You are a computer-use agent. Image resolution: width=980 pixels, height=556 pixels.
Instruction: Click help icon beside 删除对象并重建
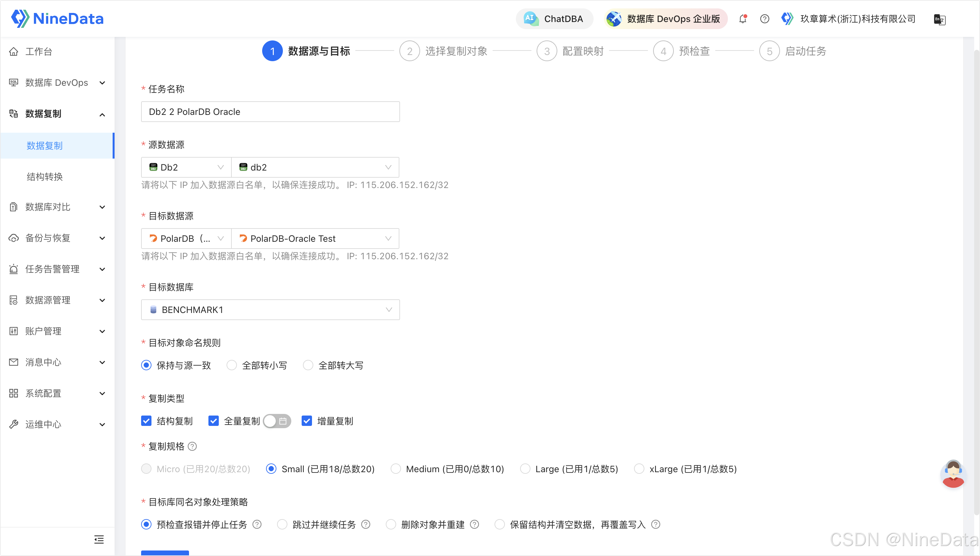coord(474,524)
